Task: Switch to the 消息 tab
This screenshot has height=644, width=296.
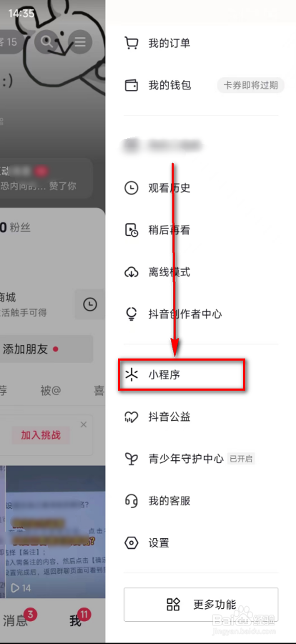Action: pos(16,620)
